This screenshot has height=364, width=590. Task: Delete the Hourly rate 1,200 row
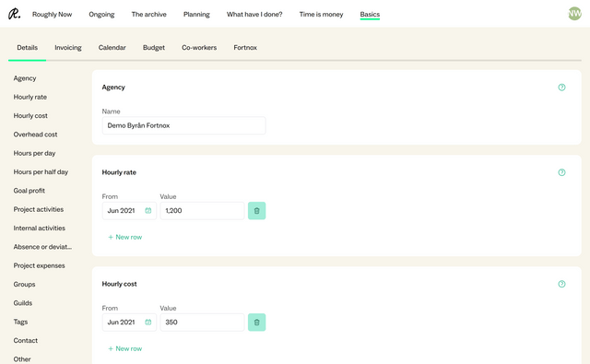point(256,211)
